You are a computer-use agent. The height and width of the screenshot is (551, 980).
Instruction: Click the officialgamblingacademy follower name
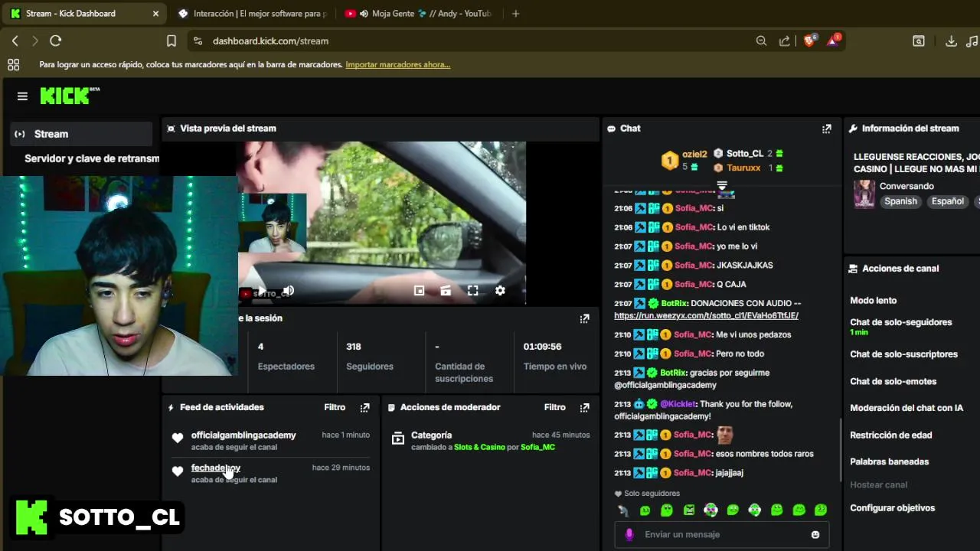click(243, 435)
